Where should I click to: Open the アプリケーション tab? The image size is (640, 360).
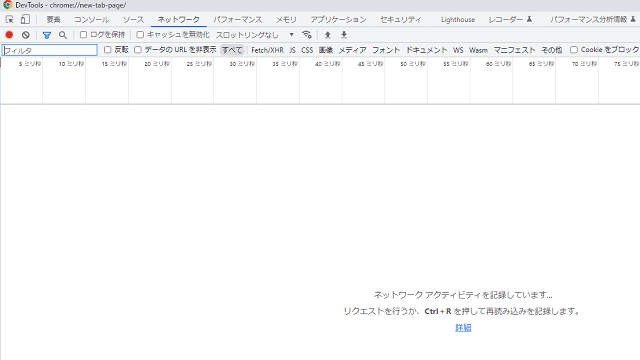338,20
